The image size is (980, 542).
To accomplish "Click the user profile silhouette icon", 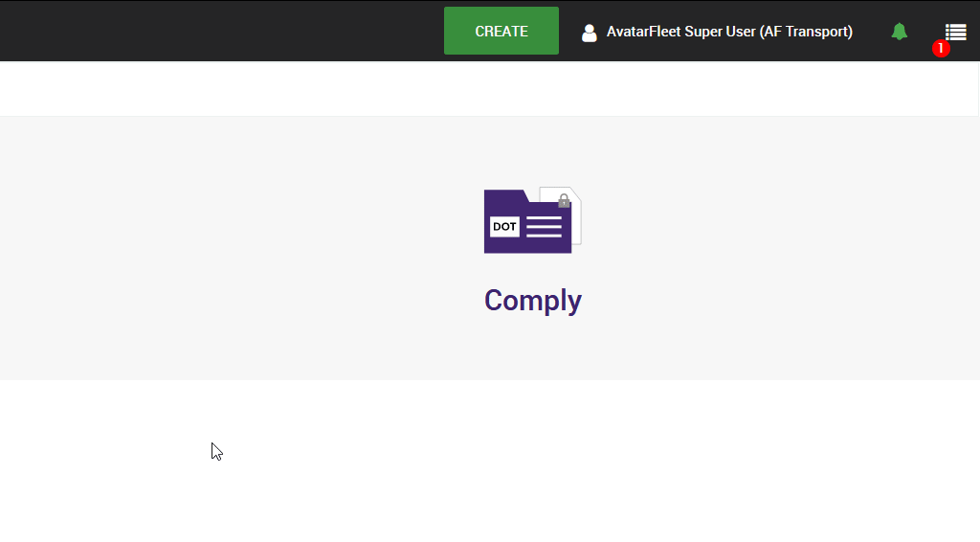I will click(589, 33).
